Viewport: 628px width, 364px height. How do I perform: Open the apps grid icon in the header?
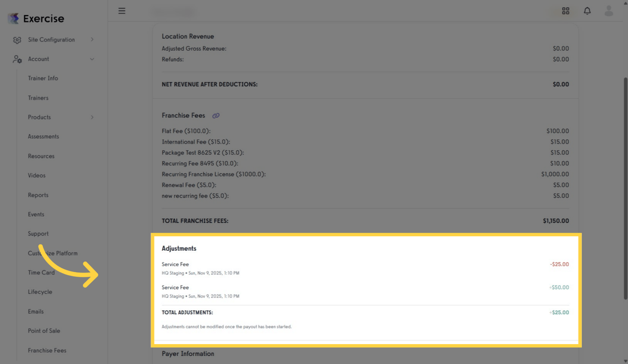click(x=565, y=10)
